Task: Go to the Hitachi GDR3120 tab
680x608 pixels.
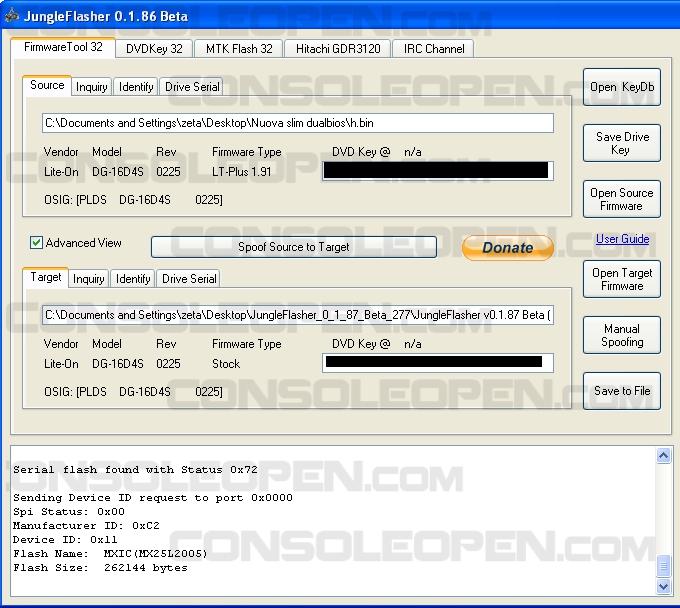Action: coord(338,49)
